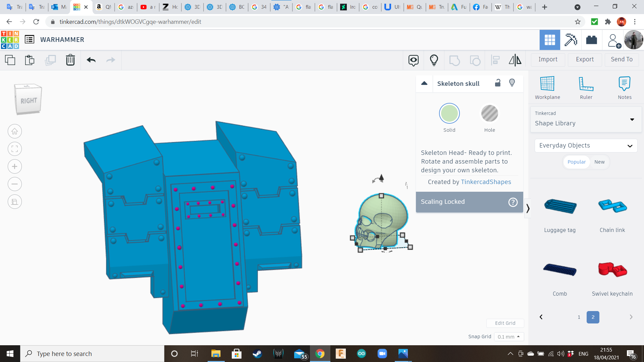
Task: Switch to the New shapes tab
Action: coord(599,162)
